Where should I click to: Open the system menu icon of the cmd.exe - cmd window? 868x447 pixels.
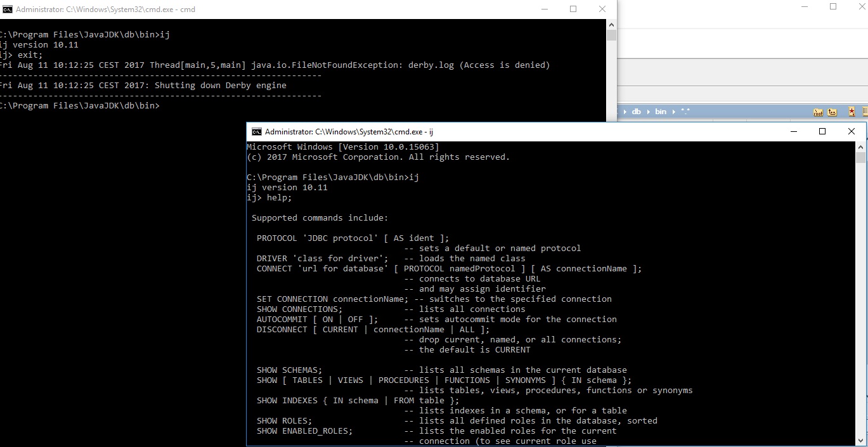point(6,10)
